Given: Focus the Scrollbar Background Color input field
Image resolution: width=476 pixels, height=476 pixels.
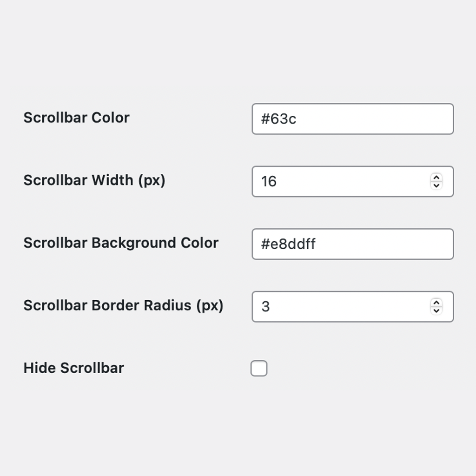Looking at the screenshot, I should coord(353,244).
